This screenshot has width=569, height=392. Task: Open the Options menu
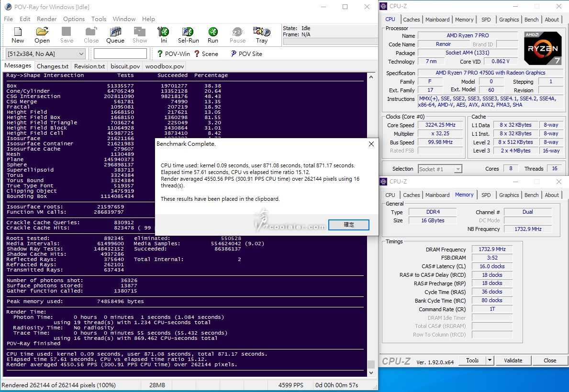tap(74, 19)
